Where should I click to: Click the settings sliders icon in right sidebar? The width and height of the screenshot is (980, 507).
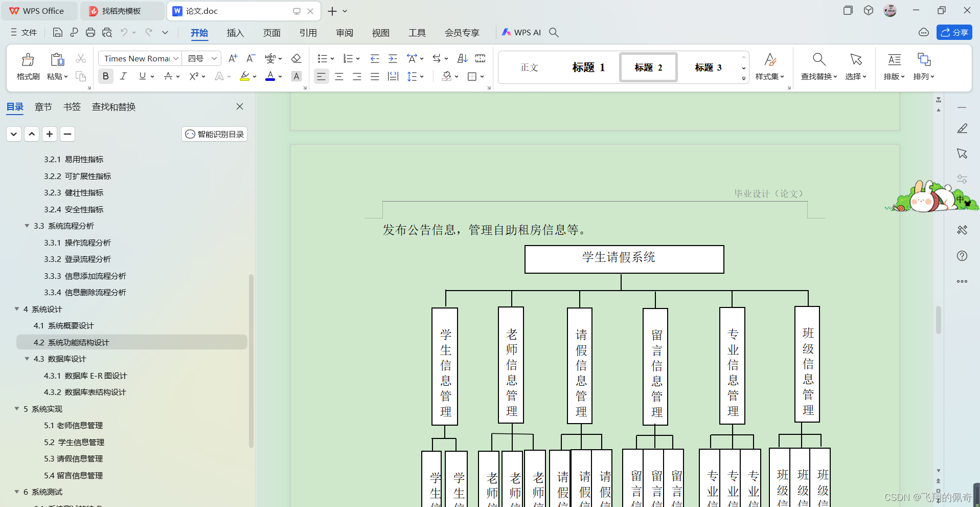[962, 179]
